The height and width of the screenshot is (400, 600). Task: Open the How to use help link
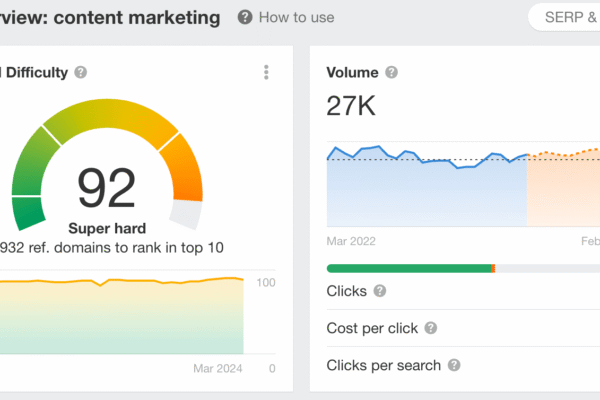[x=297, y=18]
